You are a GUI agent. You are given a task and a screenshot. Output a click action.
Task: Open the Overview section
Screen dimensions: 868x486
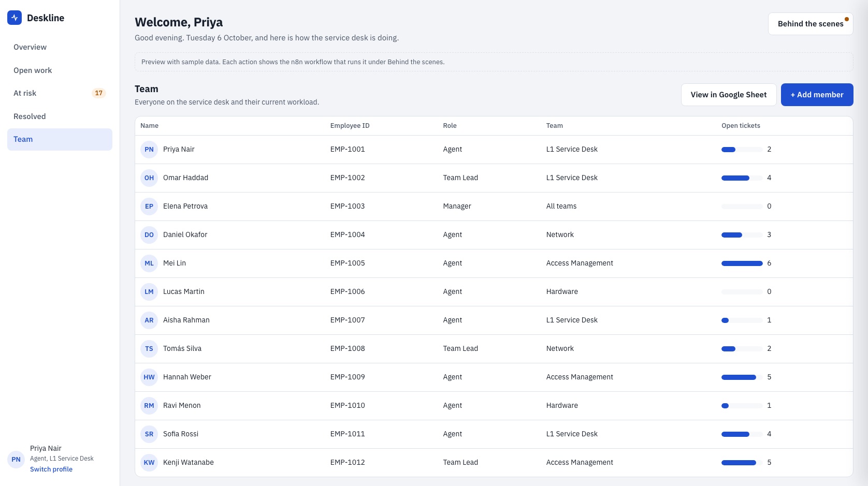point(60,47)
